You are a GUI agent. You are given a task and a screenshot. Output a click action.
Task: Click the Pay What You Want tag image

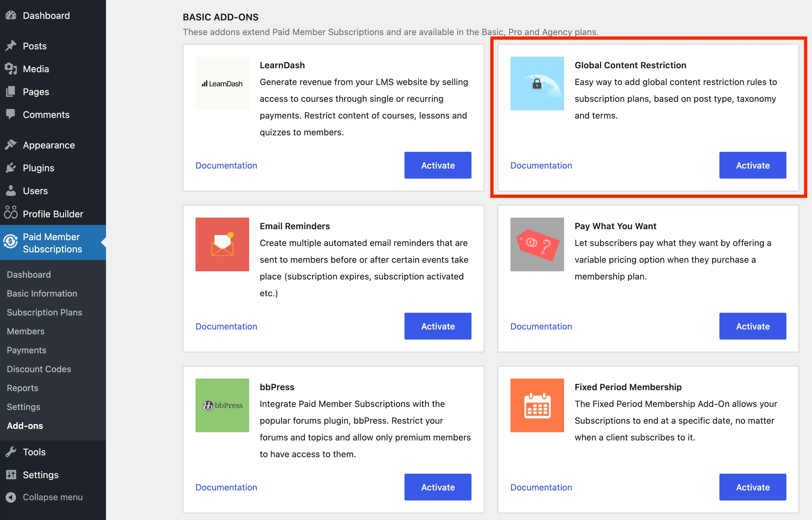[537, 244]
